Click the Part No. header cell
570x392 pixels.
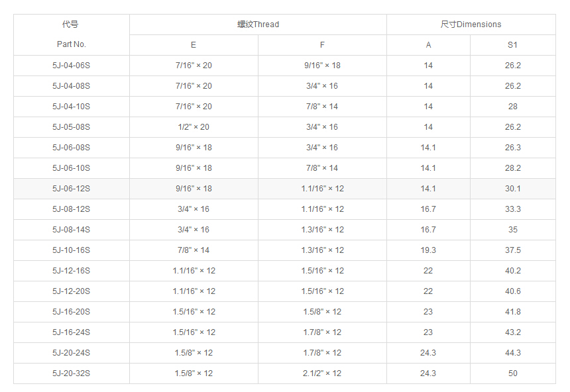[x=71, y=44]
